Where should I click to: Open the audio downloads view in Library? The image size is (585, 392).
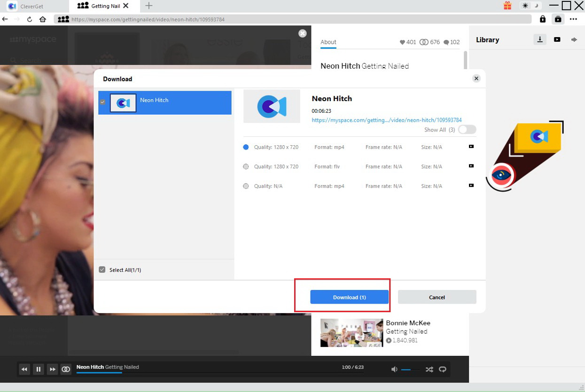pos(574,39)
